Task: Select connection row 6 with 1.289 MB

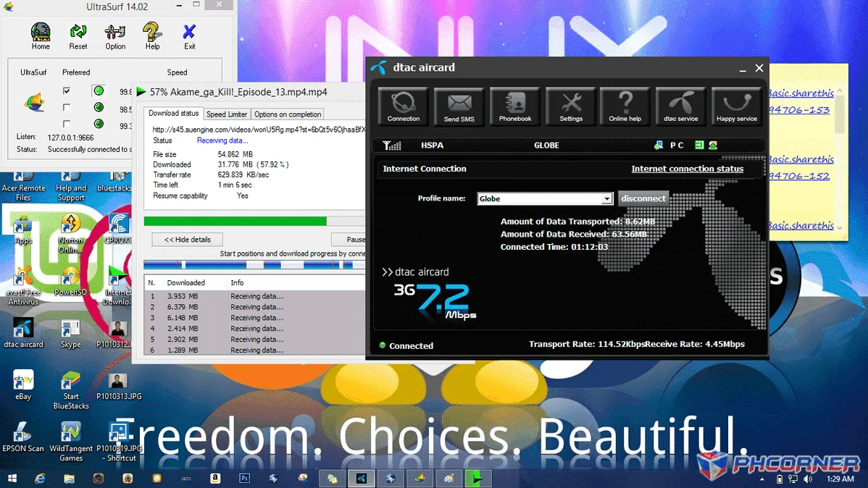Action: (255, 350)
